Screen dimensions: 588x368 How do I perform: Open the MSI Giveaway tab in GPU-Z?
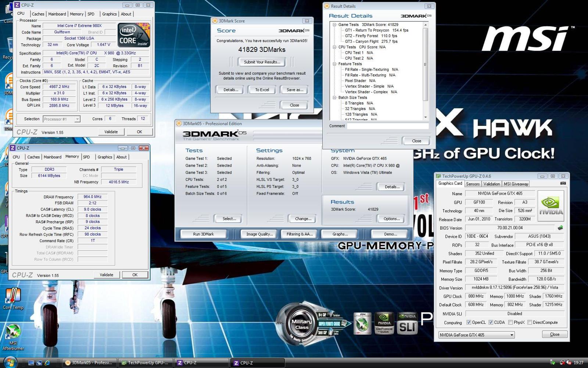516,184
